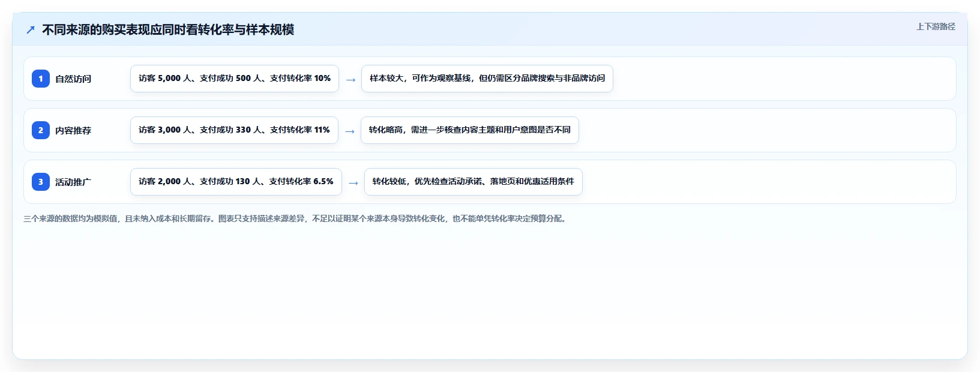Screen dimensions: 980x372
Task: Click the footnote starting 三个来源的数据均为模拟值
Action: tap(296, 218)
